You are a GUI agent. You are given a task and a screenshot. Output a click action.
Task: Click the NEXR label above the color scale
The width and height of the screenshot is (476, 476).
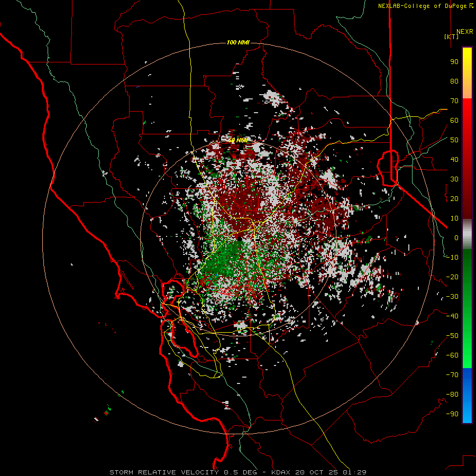pyautogui.click(x=464, y=32)
